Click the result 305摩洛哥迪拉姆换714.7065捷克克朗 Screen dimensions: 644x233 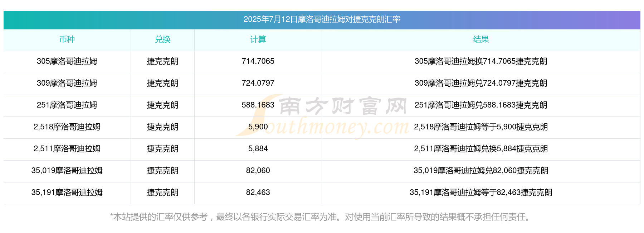tap(481, 61)
